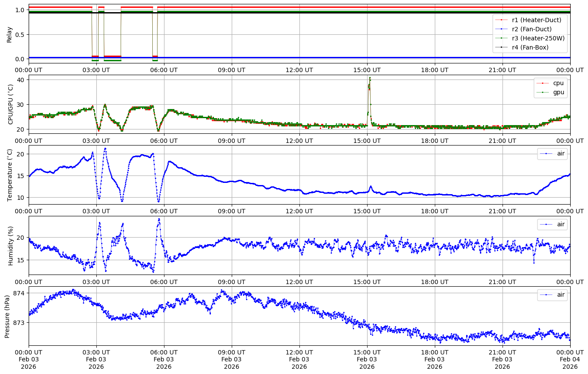588x374 pixels.
Task: Click the Temperature (°C) axis label
Action: click(x=10, y=175)
